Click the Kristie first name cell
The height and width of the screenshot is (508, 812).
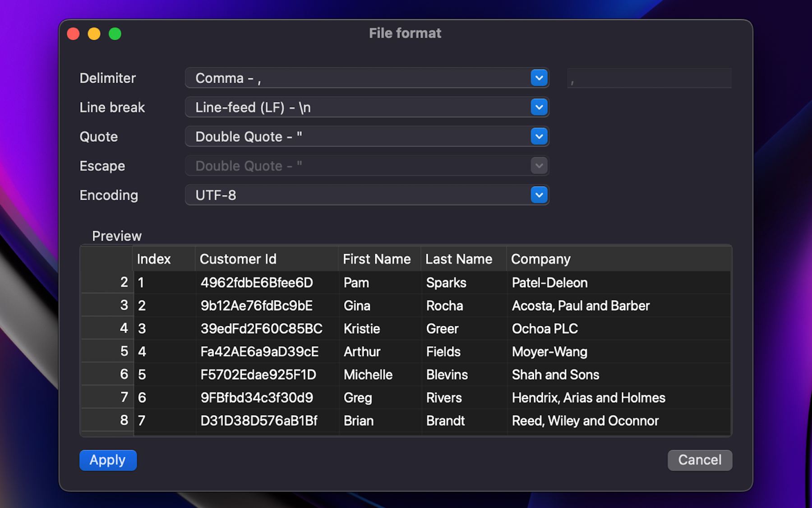362,329
